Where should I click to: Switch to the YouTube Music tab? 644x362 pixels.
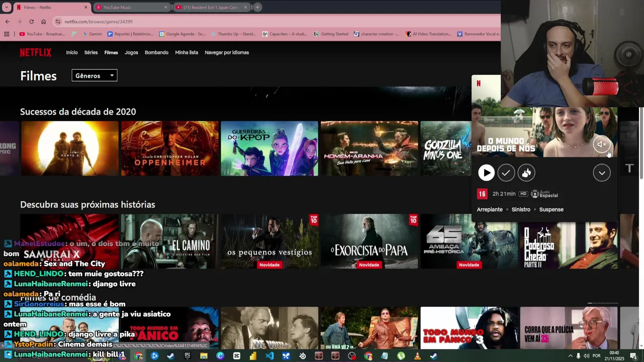pos(132,7)
